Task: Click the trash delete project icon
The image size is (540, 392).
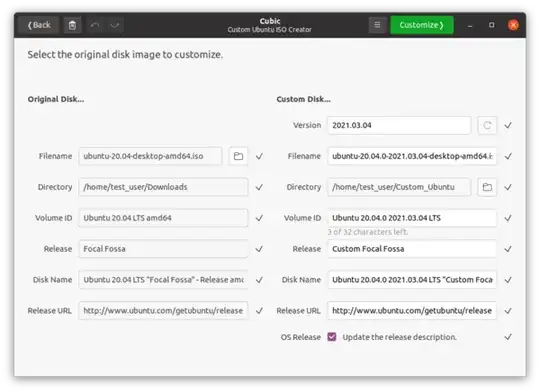Action: click(x=72, y=25)
